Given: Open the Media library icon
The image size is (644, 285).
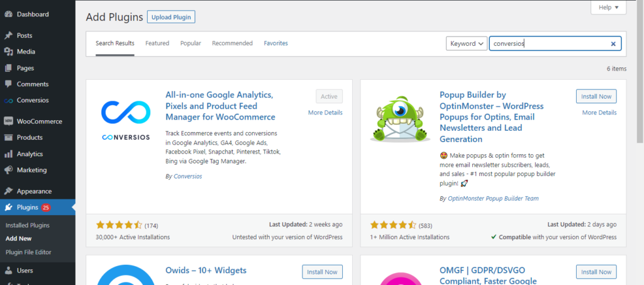Looking at the screenshot, I should click(8, 52).
